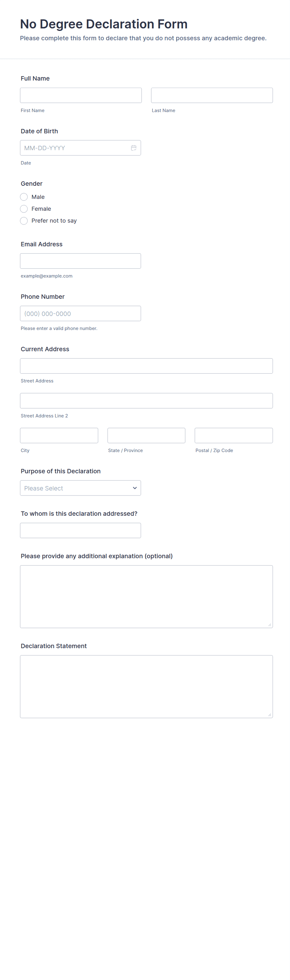
Task: Grab the Declaration Statement resize handle
Action: [x=269, y=715]
